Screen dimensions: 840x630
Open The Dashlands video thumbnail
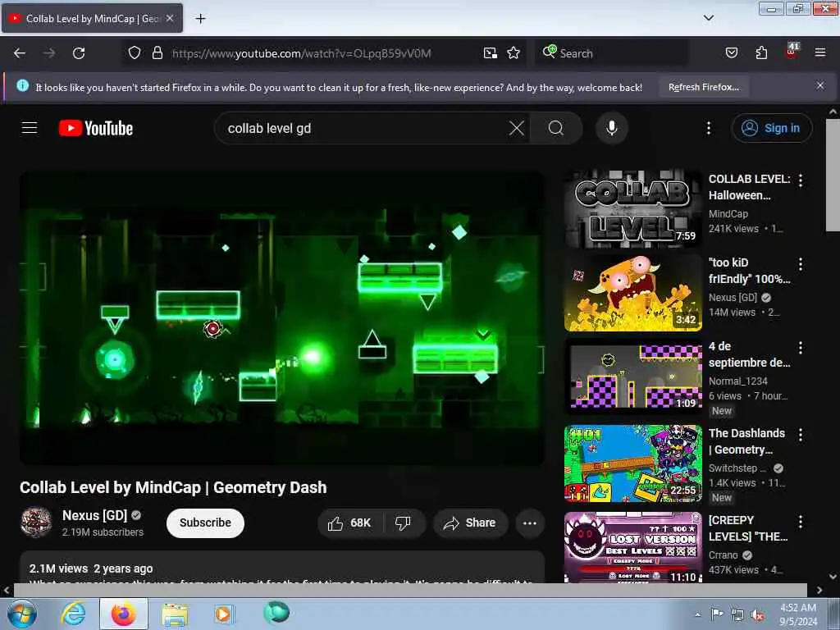pos(632,463)
